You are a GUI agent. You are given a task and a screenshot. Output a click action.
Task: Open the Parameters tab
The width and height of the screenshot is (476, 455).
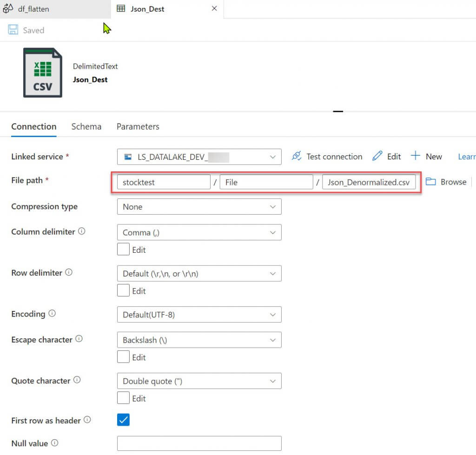pyautogui.click(x=138, y=126)
